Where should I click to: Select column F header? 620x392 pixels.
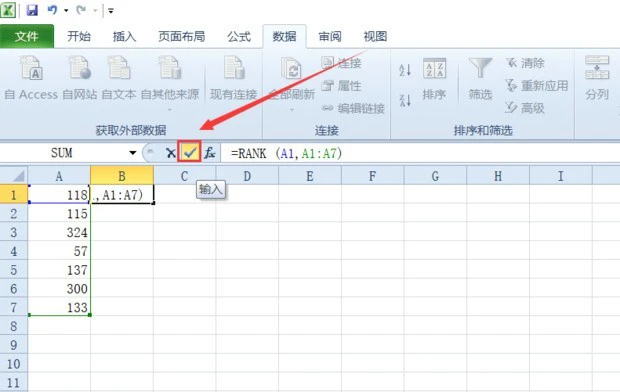(372, 176)
